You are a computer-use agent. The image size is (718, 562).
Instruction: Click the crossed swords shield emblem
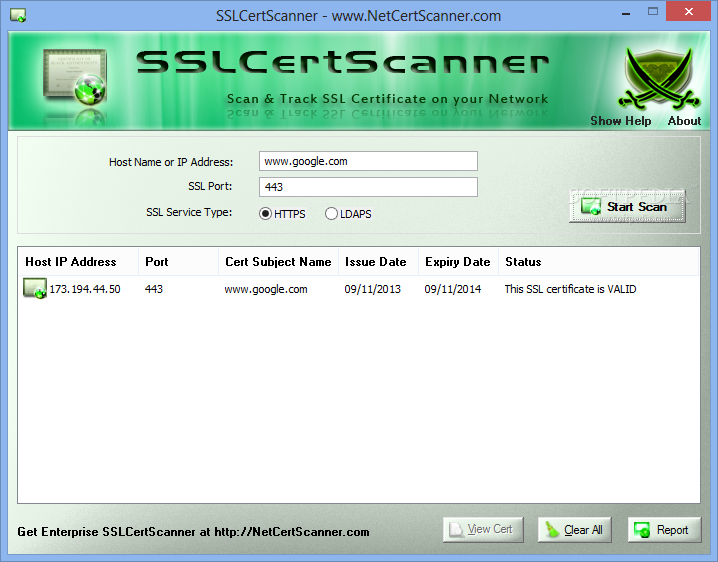coord(658,78)
